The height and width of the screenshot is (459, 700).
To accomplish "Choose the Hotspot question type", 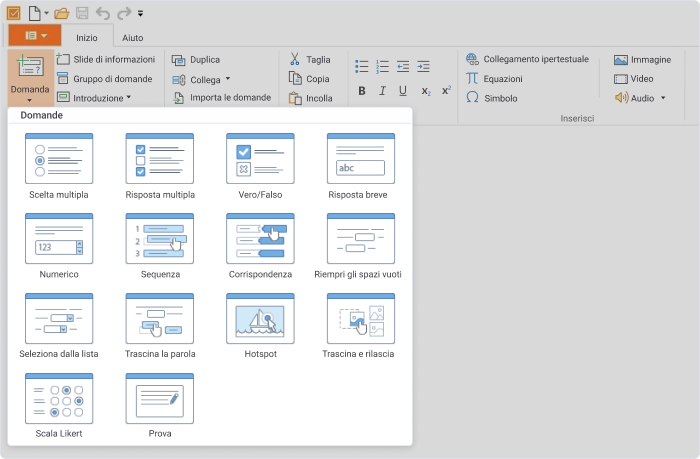I will click(x=260, y=326).
